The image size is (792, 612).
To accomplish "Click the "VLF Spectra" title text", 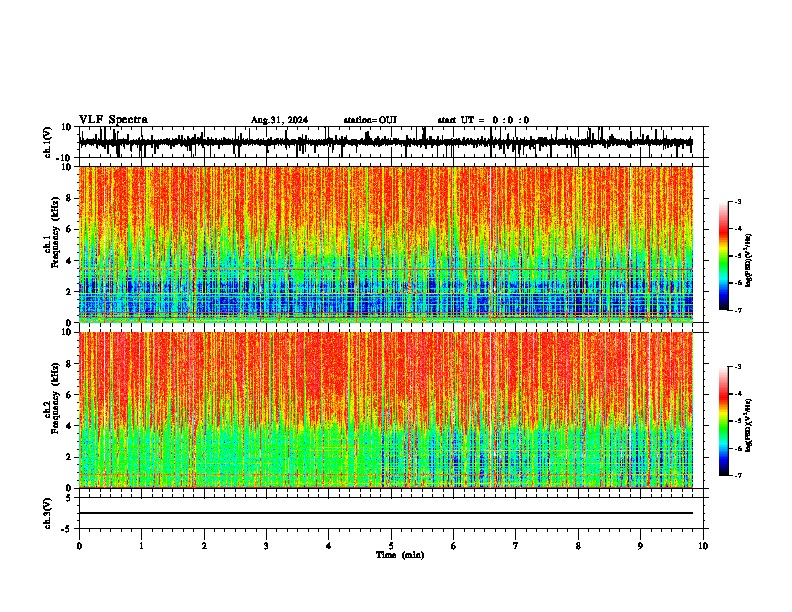I will pos(113,120).
